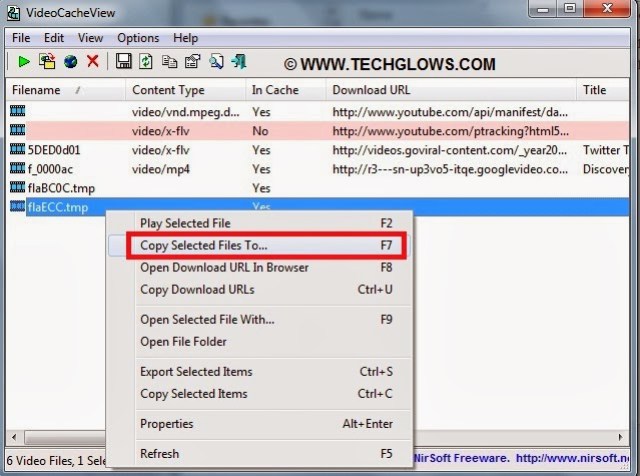Screen dimensions: 640x476
Task: Maximize the VideoCacheView window
Action: (x=570, y=9)
